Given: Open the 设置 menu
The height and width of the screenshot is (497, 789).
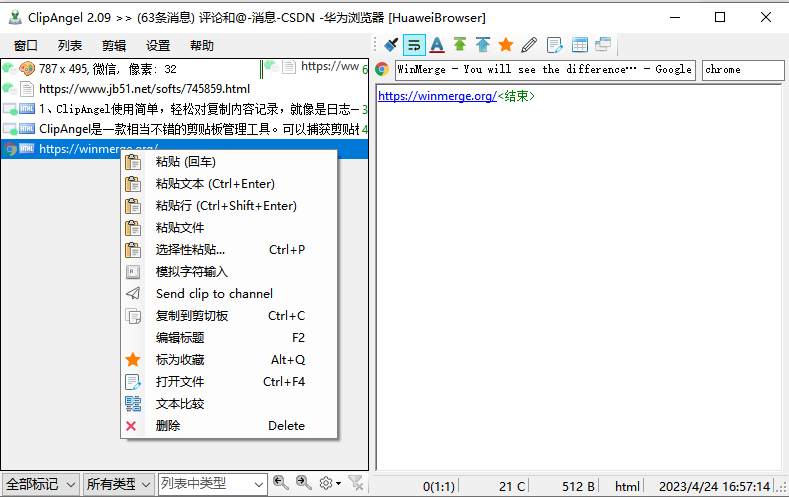Looking at the screenshot, I should point(158,46).
